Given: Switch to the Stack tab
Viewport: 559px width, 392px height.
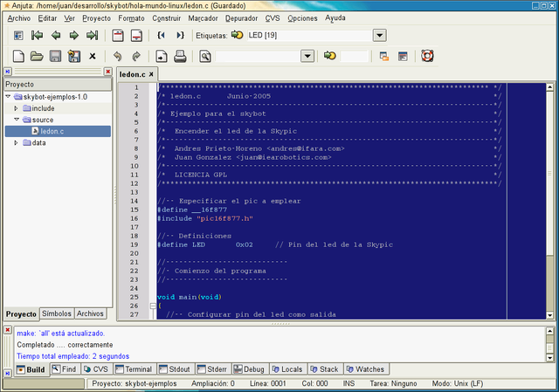Looking at the screenshot, I should [324, 369].
